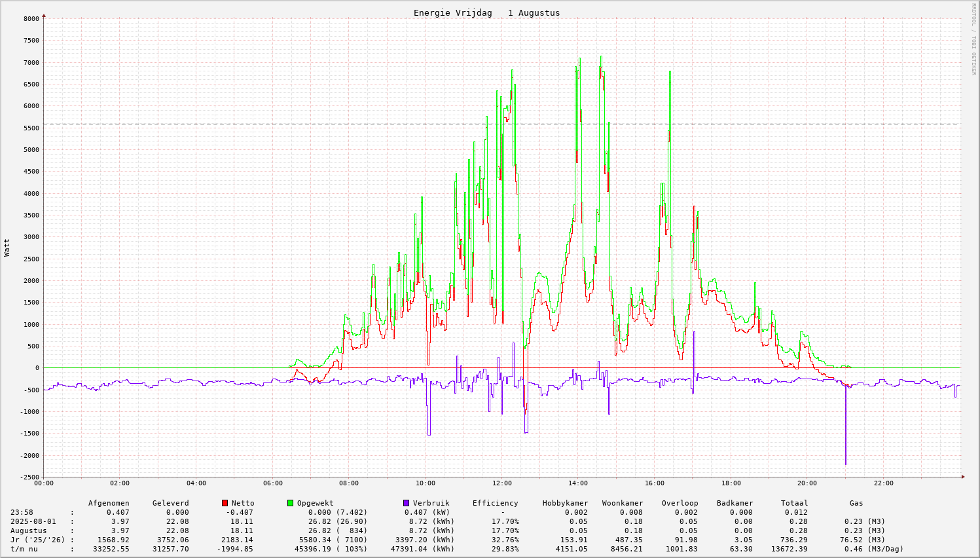Click the 12:00 marker on time axis

point(502,483)
